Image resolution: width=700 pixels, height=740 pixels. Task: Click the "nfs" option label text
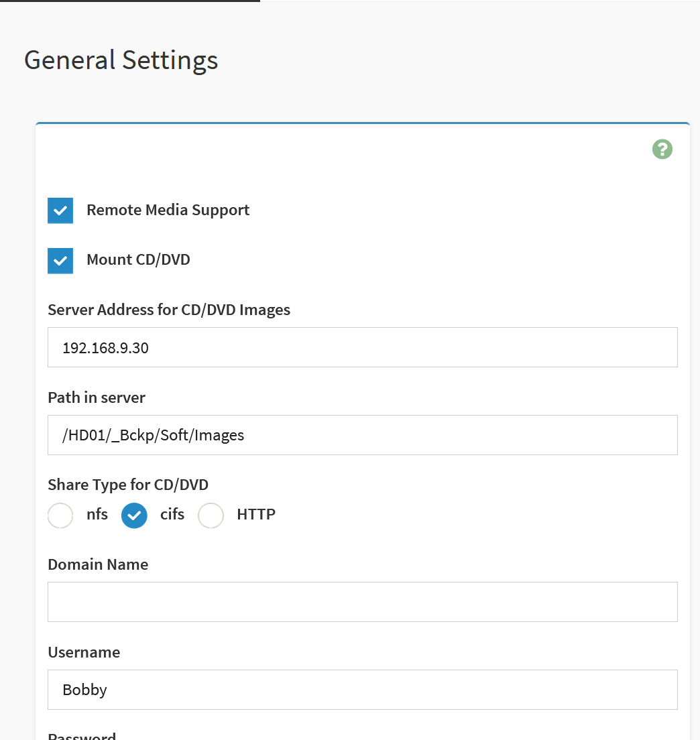97,515
